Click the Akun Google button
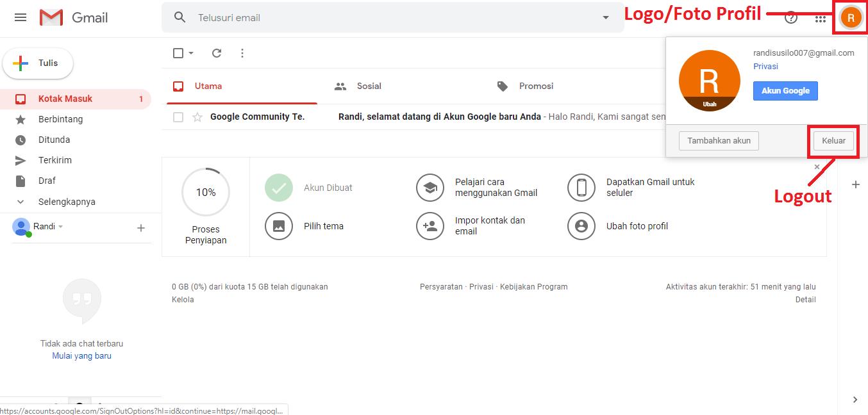Viewport: 868px width, 415px height. [785, 91]
